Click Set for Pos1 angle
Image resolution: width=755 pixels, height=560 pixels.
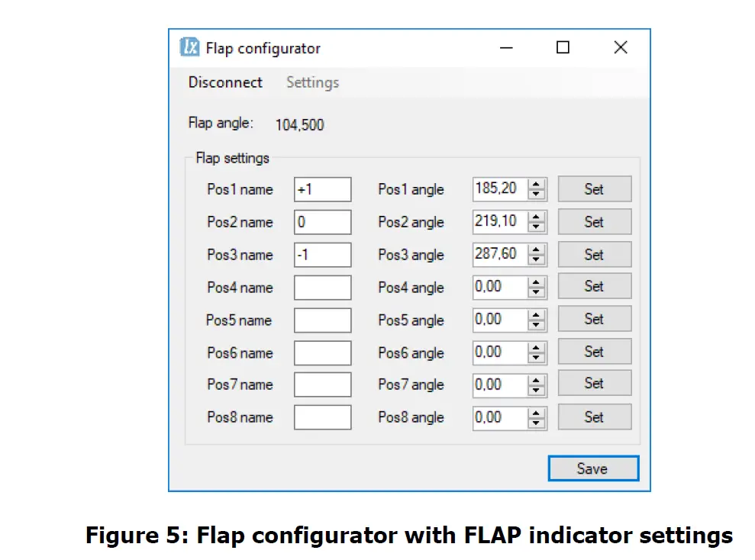pos(594,188)
